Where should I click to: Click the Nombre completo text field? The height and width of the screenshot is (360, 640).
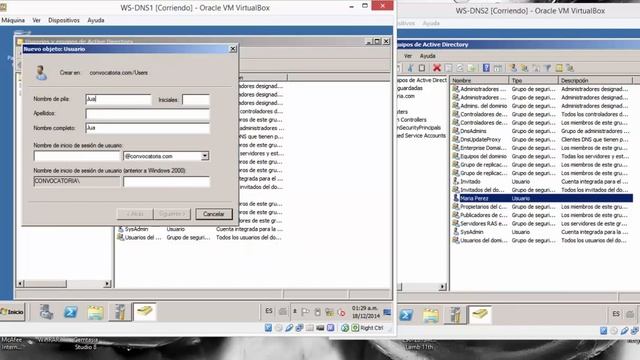147,128
